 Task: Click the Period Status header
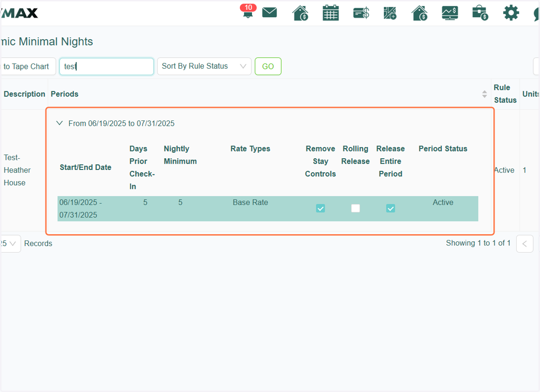443,148
